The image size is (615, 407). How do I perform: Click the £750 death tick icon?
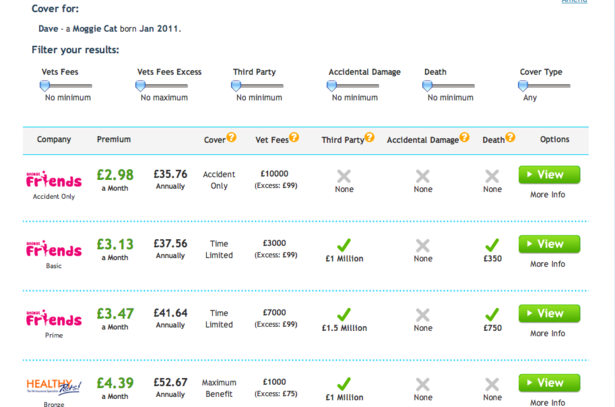[x=492, y=315]
